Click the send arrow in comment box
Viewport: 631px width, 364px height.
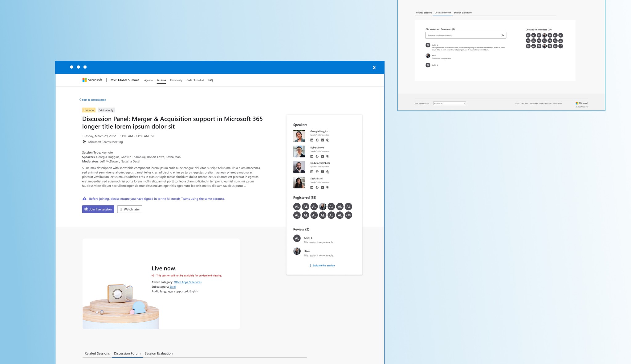coord(503,35)
